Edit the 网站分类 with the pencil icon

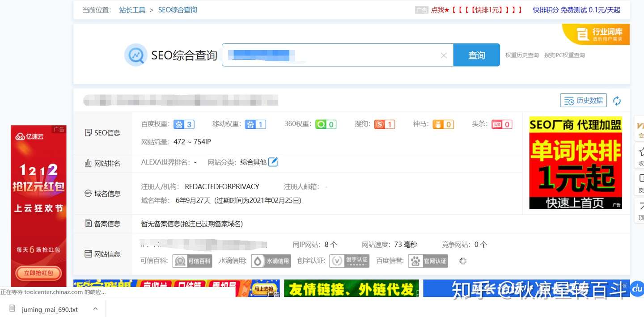[273, 162]
